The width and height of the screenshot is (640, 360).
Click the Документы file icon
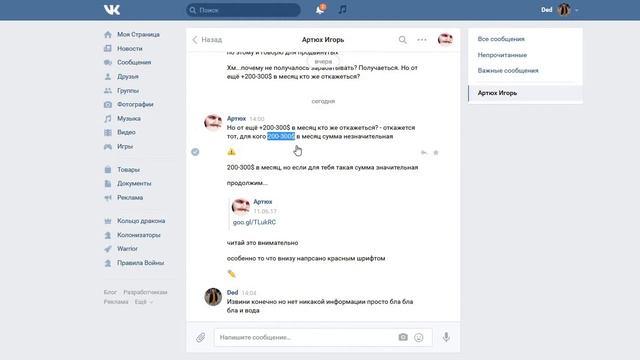(108, 184)
